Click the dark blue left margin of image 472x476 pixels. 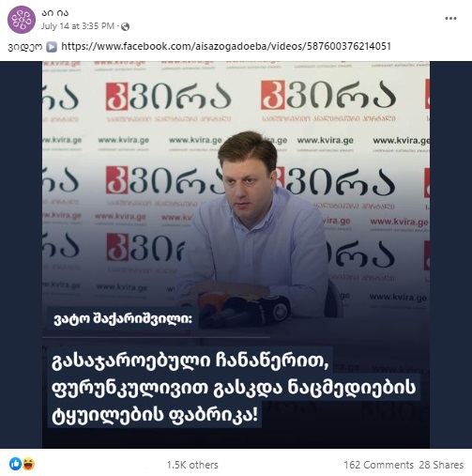[x=21, y=254]
